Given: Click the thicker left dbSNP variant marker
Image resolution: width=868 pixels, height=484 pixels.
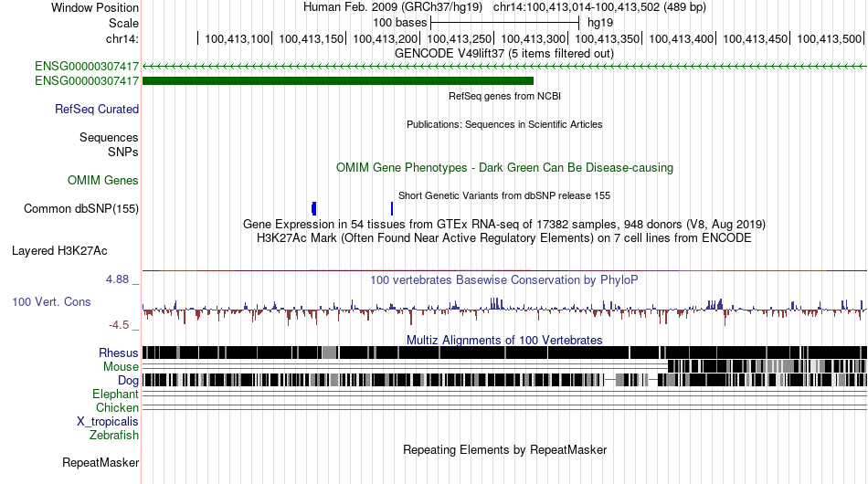Looking at the screenshot, I should pyautogui.click(x=314, y=208).
